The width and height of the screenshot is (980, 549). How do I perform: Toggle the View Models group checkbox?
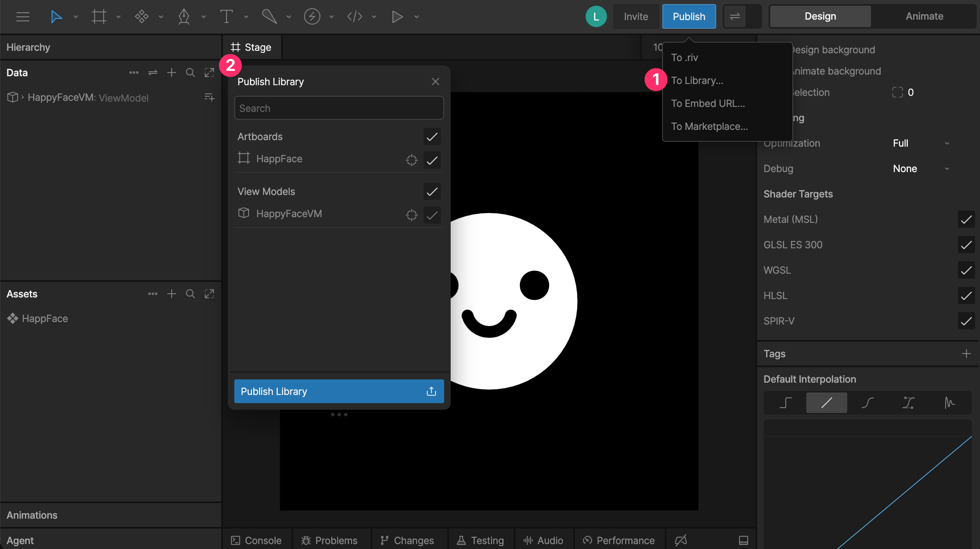click(x=432, y=192)
